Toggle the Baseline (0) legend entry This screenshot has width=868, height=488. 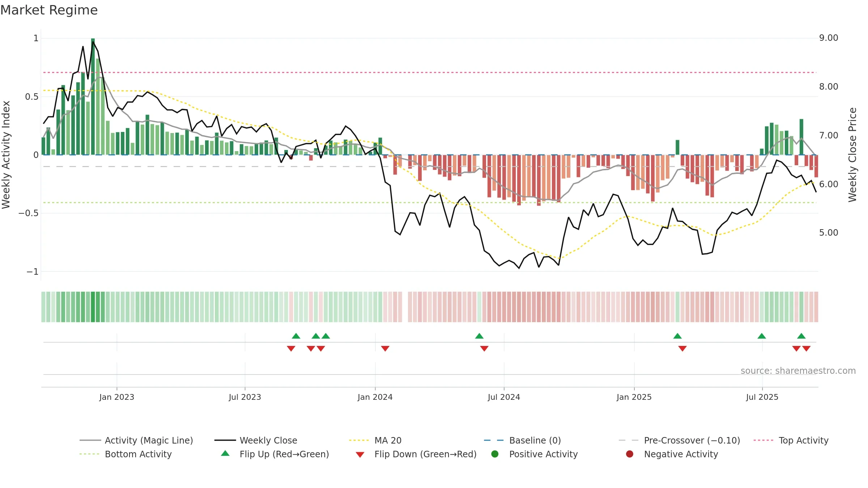click(522, 440)
